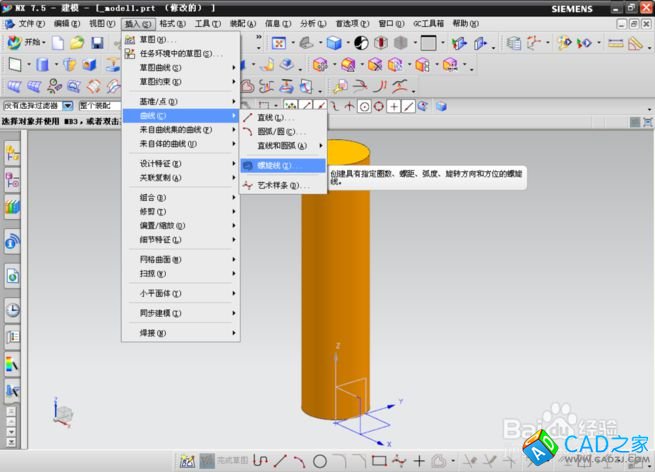
Task: Open the Format (格式) menu
Action: [172, 22]
